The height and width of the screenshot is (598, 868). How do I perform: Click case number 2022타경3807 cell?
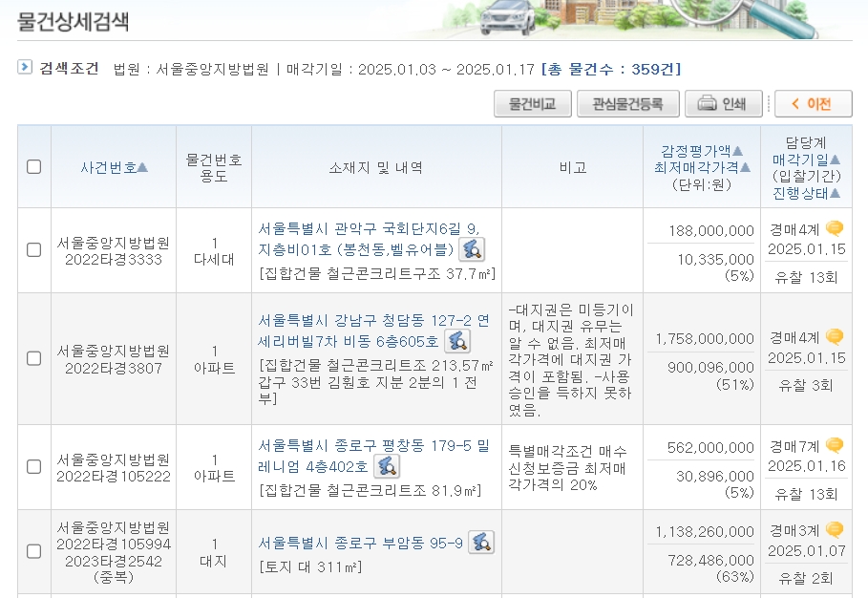click(114, 360)
